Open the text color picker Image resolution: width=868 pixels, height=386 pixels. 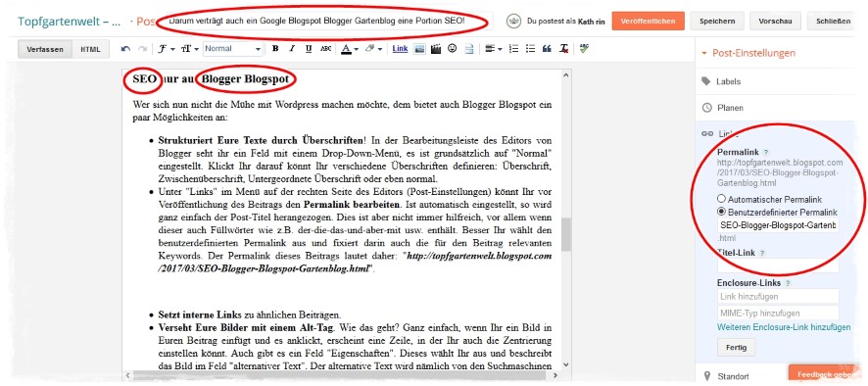350,49
